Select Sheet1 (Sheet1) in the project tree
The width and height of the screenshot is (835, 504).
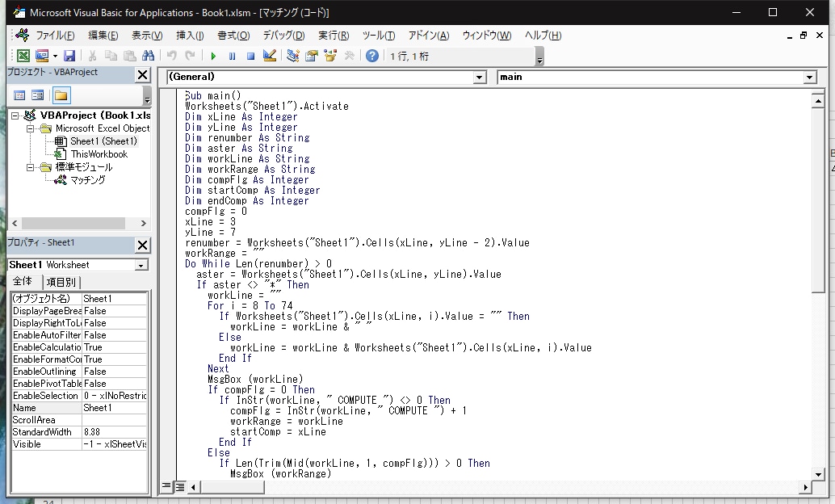click(x=103, y=141)
